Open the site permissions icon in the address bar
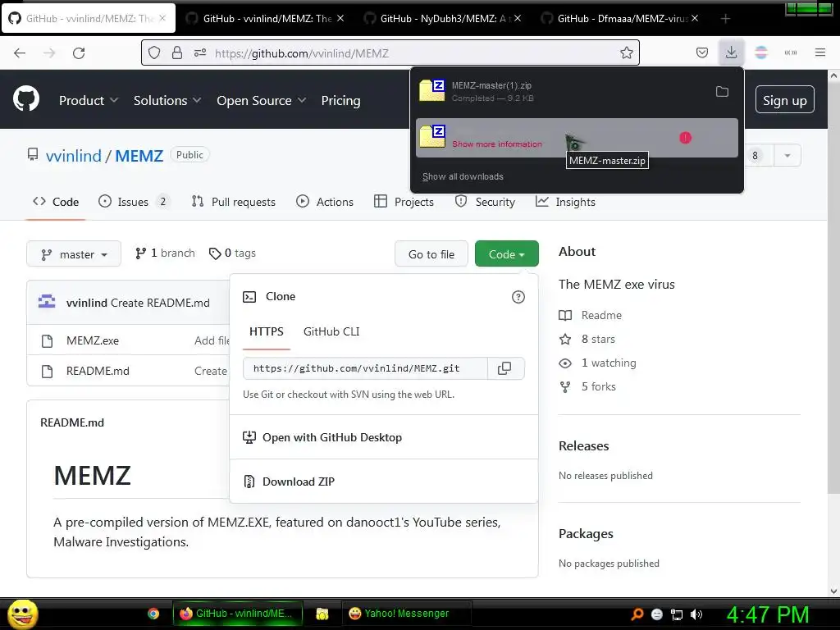 click(x=200, y=53)
